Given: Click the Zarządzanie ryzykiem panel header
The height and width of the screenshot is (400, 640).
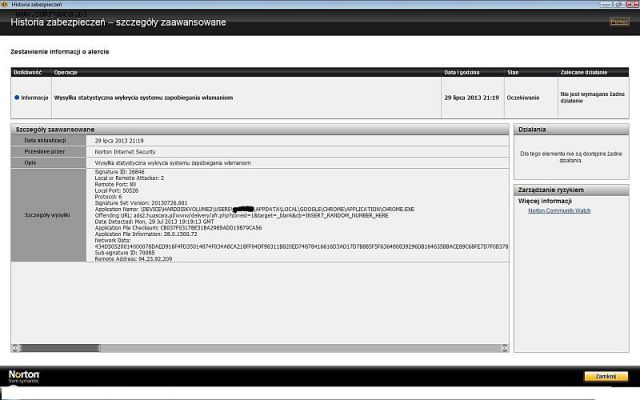Looking at the screenshot, I should [x=571, y=190].
